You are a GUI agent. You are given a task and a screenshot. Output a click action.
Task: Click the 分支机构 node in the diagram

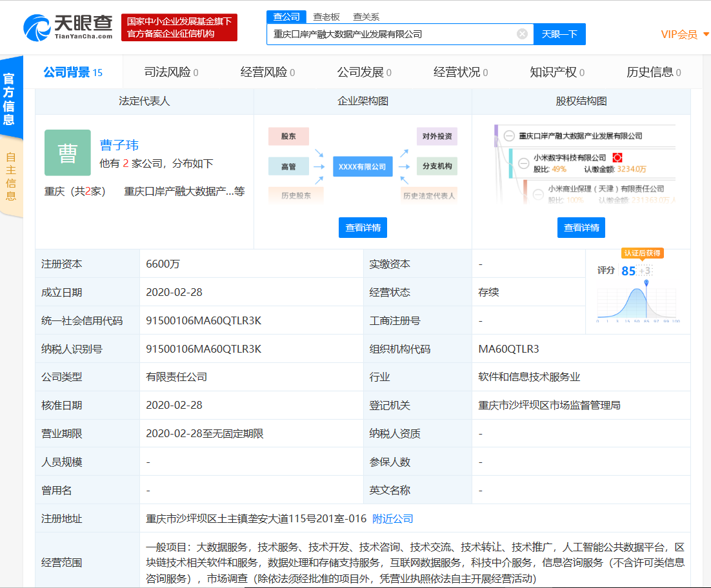[436, 166]
